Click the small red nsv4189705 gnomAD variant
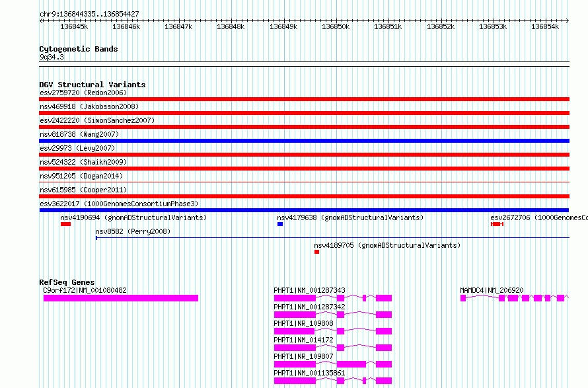Viewport: 588px width, 388px height. 317,252
